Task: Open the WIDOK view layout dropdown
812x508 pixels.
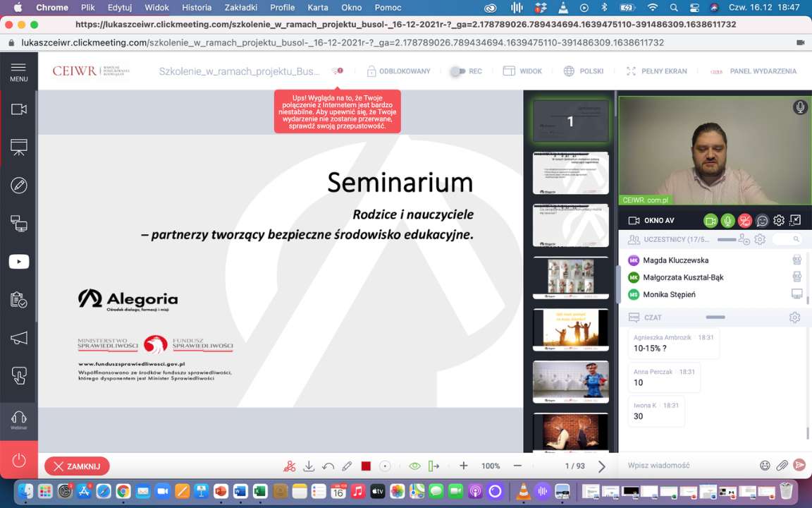Action: coord(522,71)
